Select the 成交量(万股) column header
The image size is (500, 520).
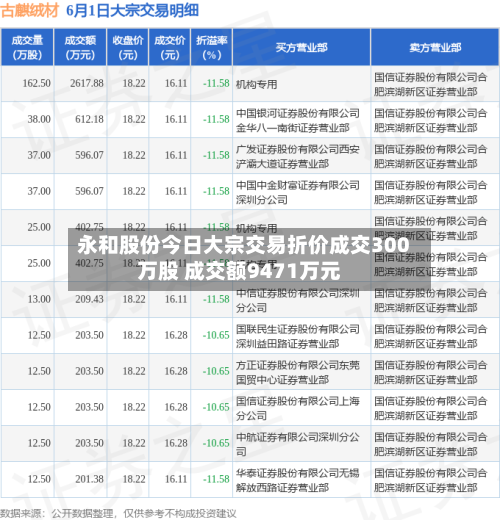point(27,47)
